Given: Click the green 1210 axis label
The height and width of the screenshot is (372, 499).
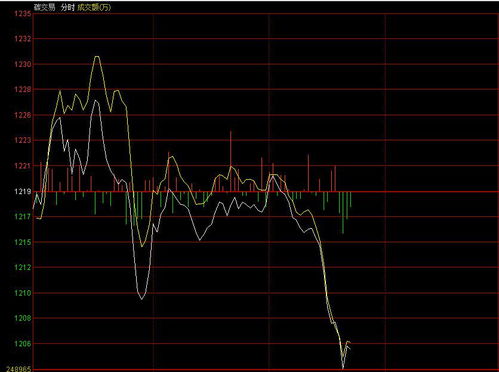Looking at the screenshot, I should tap(23, 293).
